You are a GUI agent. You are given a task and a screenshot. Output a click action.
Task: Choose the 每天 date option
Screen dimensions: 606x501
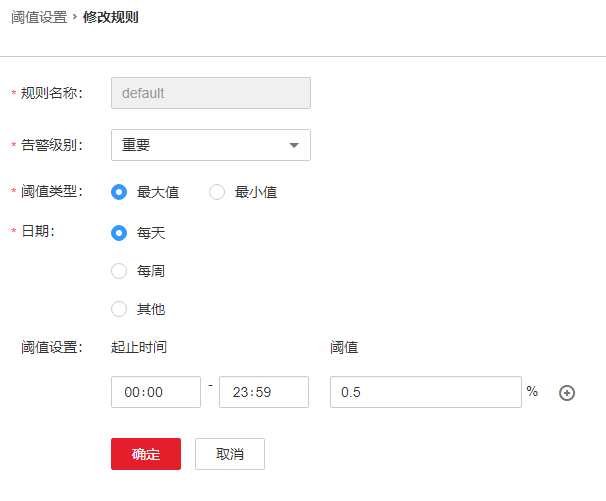[119, 233]
